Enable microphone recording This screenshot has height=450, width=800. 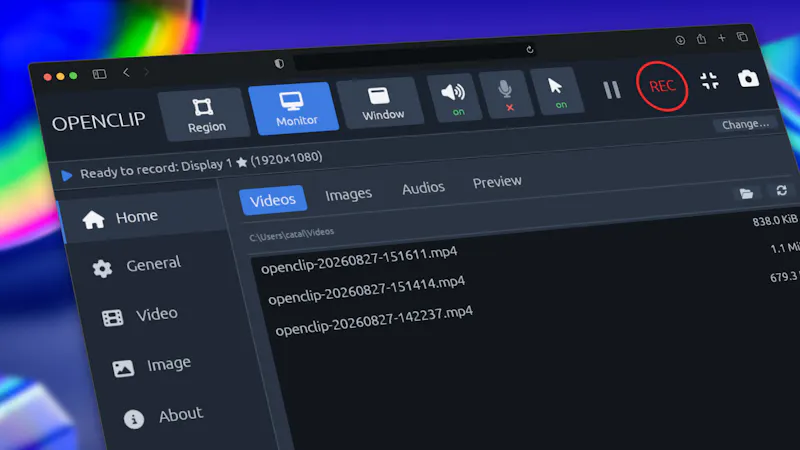click(x=507, y=94)
